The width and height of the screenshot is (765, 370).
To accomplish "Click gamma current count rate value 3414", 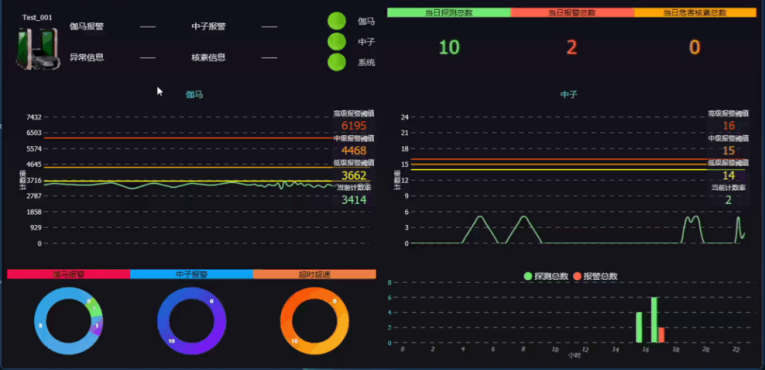I will pyautogui.click(x=354, y=200).
